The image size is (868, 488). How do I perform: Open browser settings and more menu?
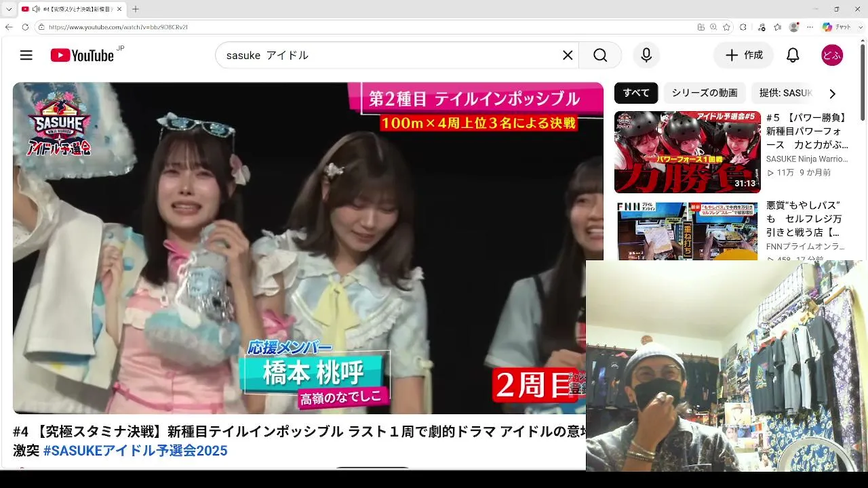810,27
